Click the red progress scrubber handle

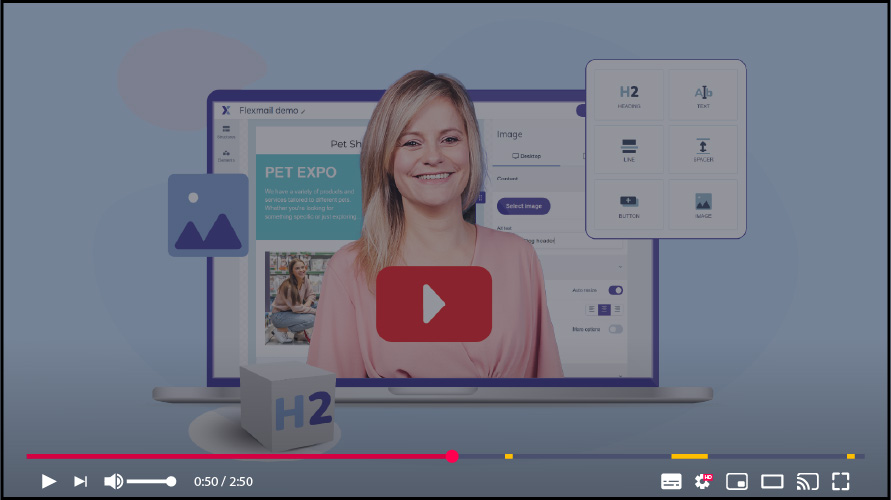pyautogui.click(x=452, y=456)
